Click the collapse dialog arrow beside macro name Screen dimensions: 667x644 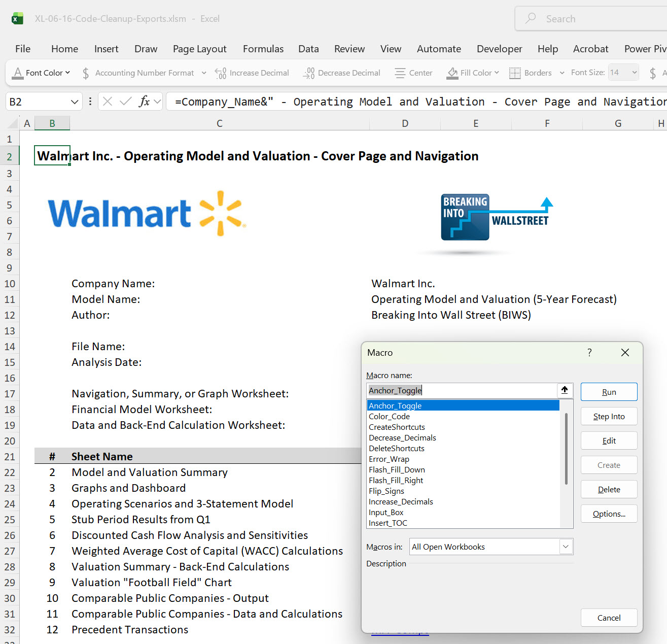[x=565, y=390]
